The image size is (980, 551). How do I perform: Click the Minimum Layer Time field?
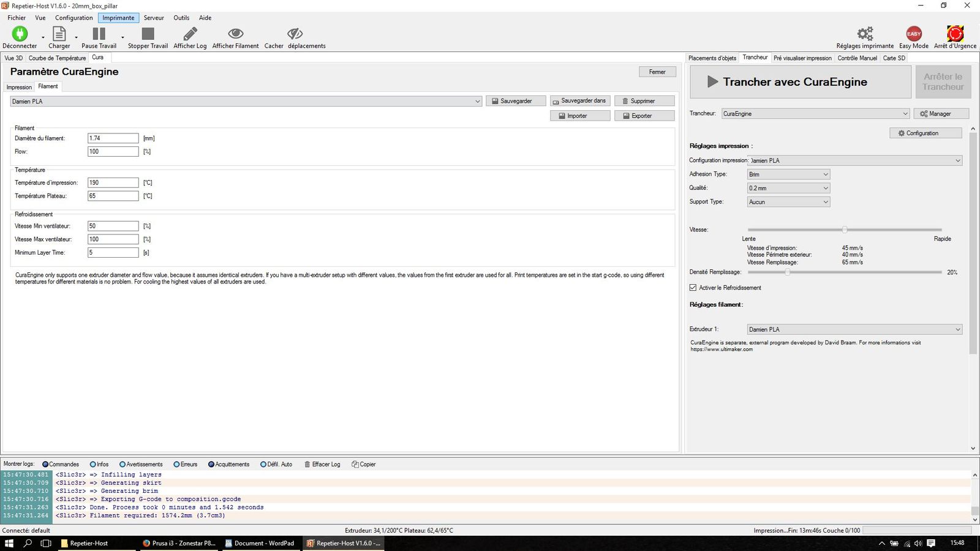click(113, 252)
